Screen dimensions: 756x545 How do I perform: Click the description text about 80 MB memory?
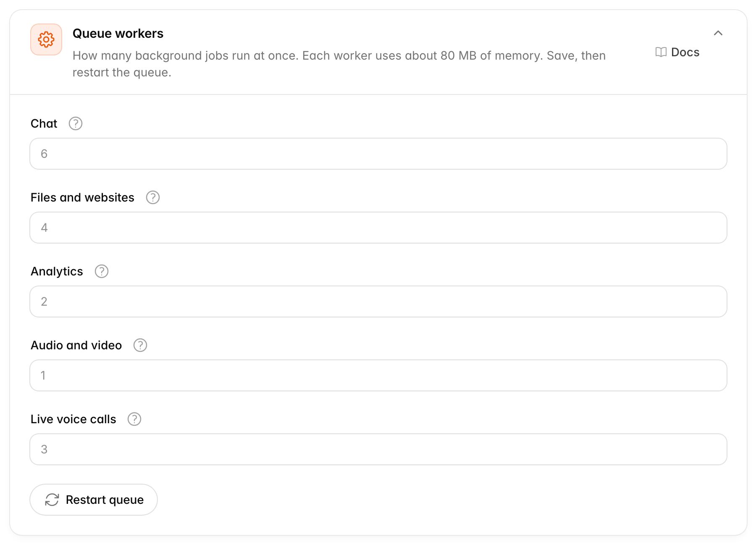[339, 64]
